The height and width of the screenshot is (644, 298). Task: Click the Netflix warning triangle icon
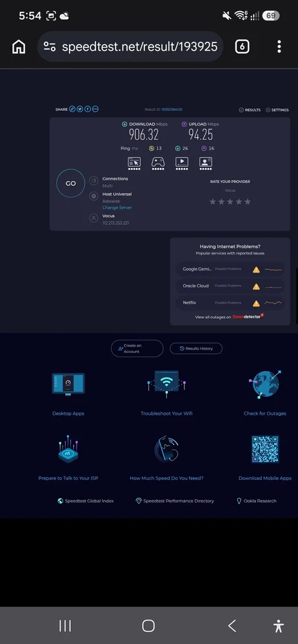[x=256, y=303]
